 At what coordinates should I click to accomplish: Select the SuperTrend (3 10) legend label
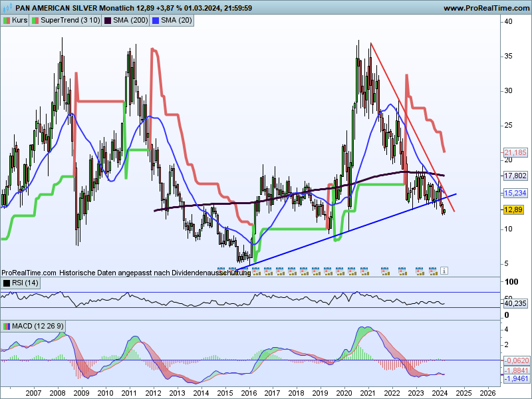point(70,21)
